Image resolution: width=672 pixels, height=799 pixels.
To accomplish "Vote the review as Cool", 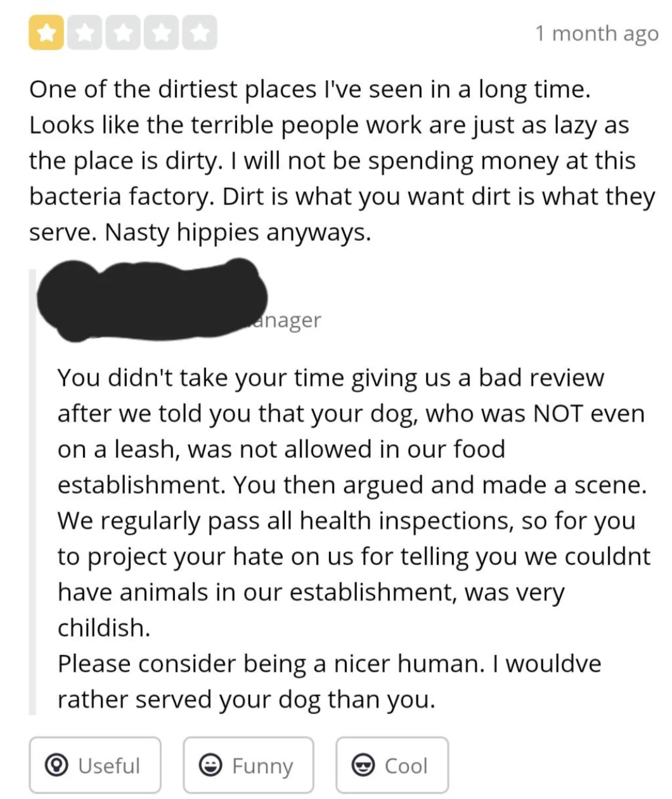I will point(392,765).
